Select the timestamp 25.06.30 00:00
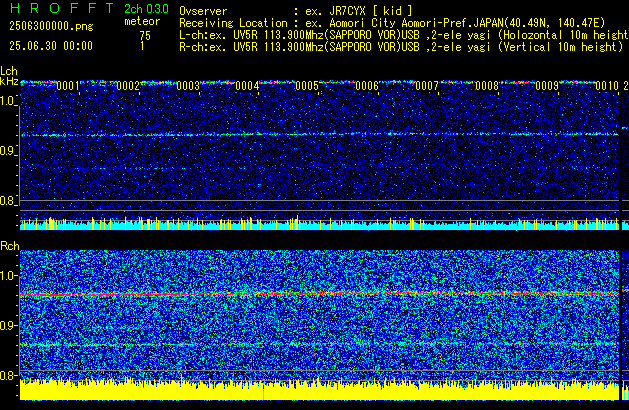The height and width of the screenshot is (410, 629). point(51,46)
